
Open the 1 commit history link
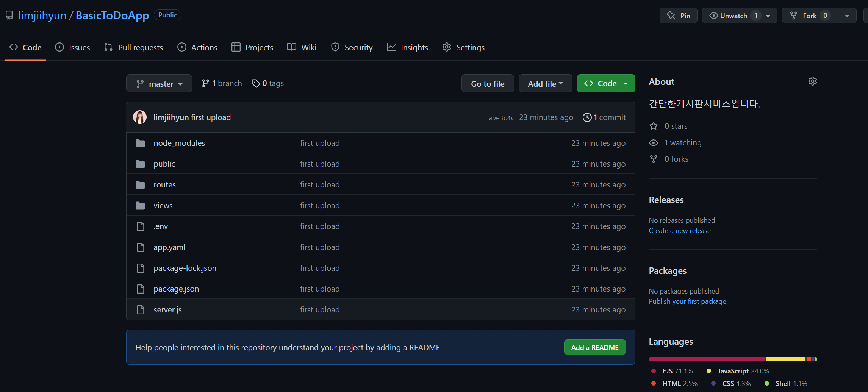[604, 117]
